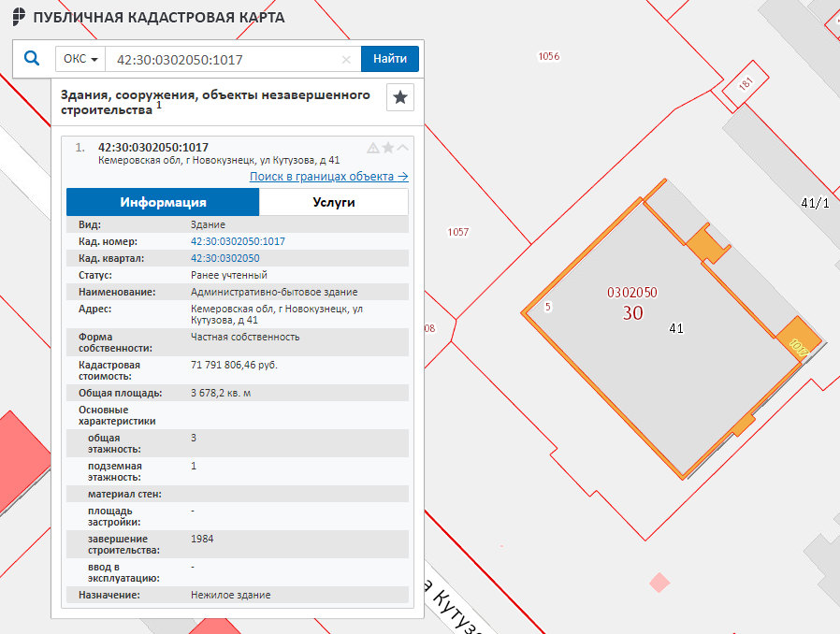840x634 pixels.
Task: Click the Административно-бытовое здание name value
Action: (274, 292)
